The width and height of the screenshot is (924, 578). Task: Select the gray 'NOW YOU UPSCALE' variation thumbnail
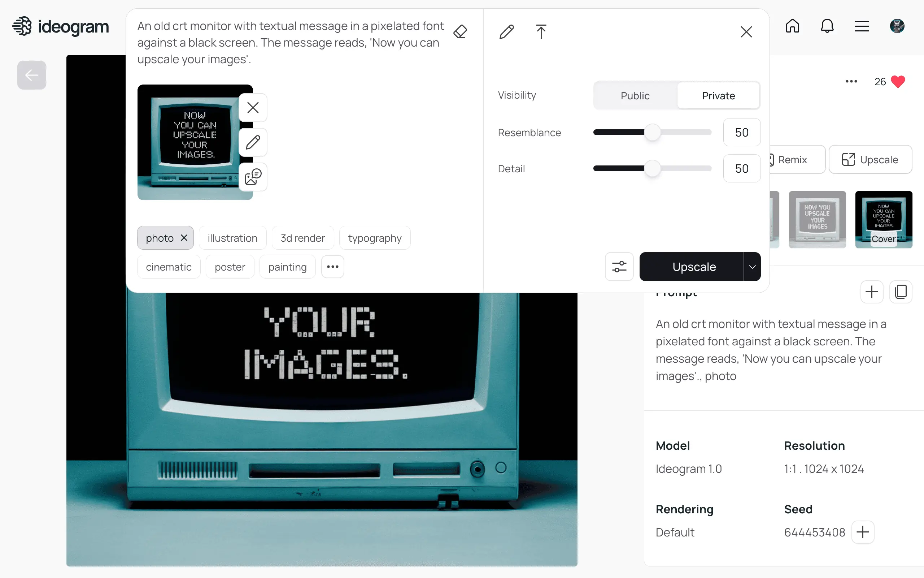817,219
